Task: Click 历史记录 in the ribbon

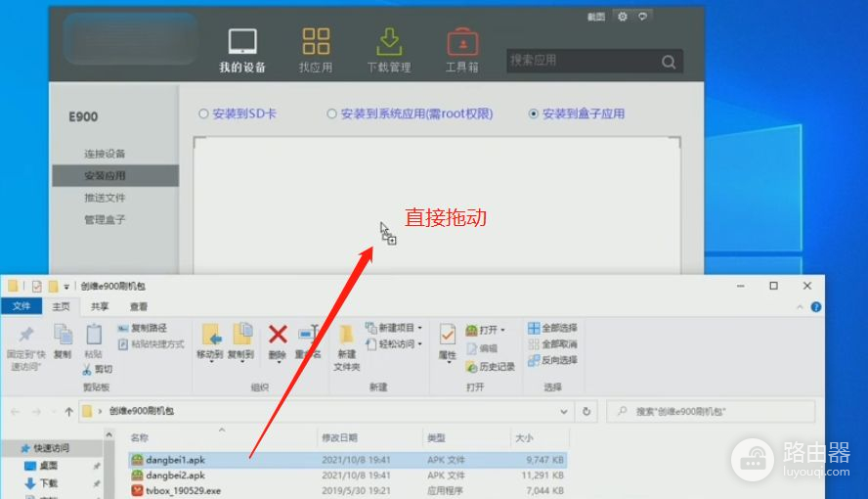Action: (491, 367)
